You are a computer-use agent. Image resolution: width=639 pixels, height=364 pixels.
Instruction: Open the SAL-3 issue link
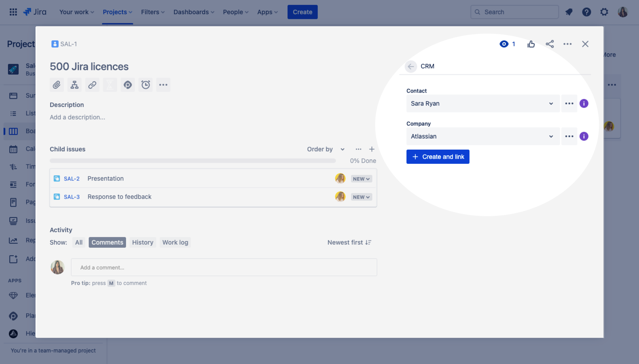(x=72, y=197)
